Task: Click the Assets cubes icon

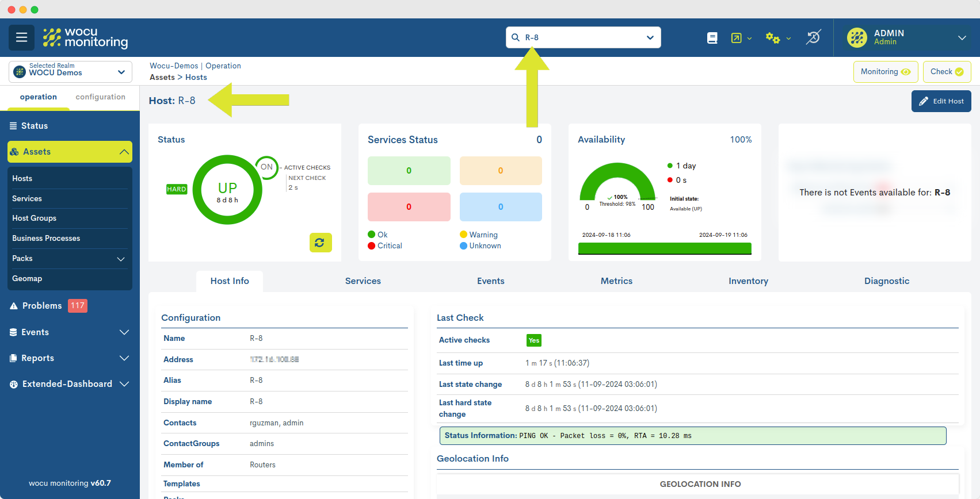Action: point(14,152)
